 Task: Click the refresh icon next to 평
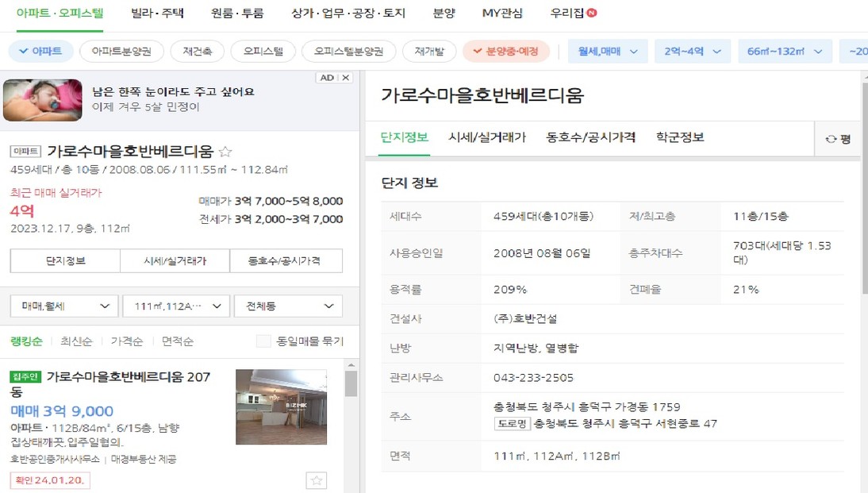(831, 139)
